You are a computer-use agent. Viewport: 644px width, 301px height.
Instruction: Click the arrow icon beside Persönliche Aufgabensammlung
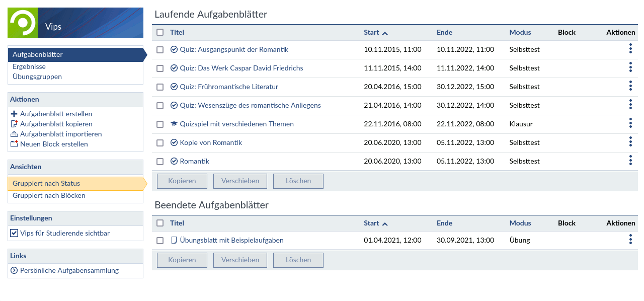[14, 270]
